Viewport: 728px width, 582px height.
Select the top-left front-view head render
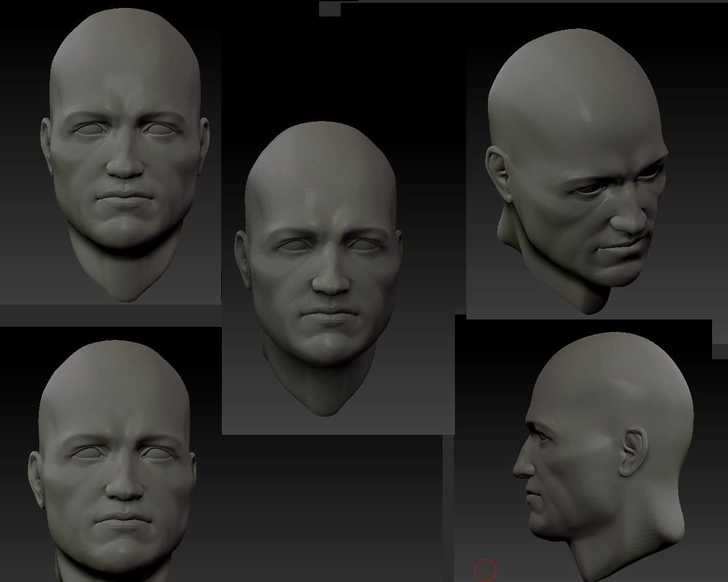coord(125,153)
